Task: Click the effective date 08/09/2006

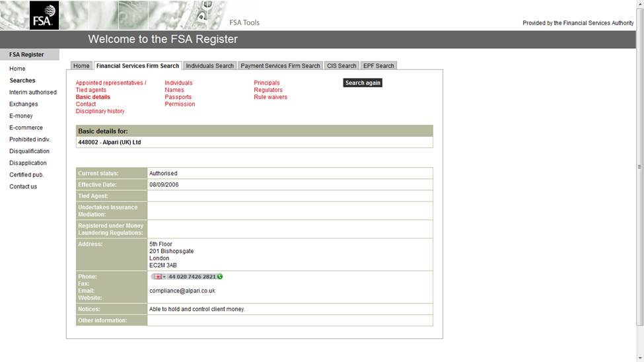Action: tap(164, 184)
